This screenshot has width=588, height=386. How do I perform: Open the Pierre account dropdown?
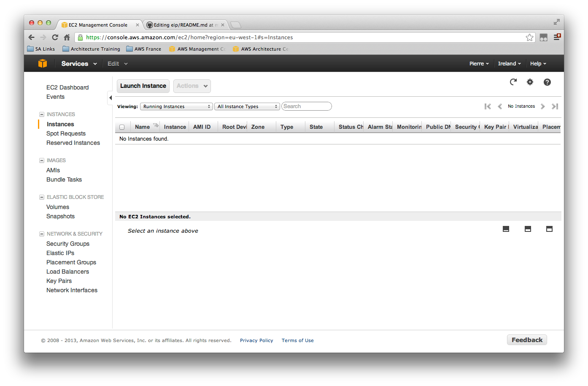coord(479,64)
